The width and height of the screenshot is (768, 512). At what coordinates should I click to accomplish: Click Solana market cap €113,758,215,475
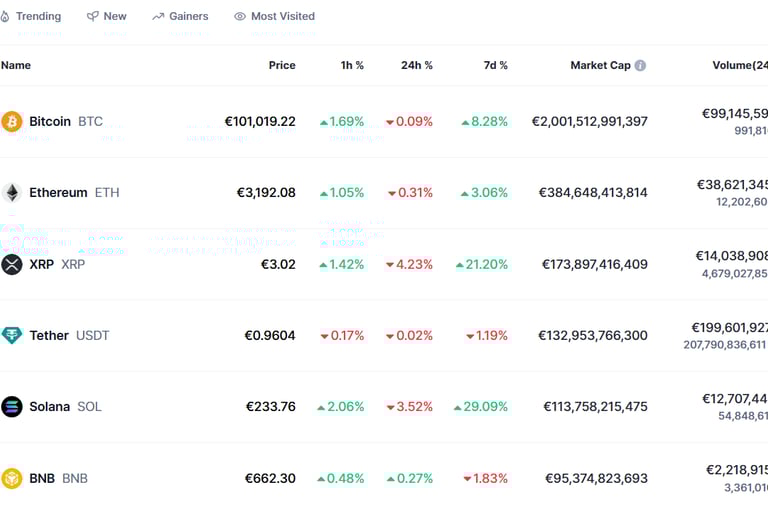click(x=596, y=407)
